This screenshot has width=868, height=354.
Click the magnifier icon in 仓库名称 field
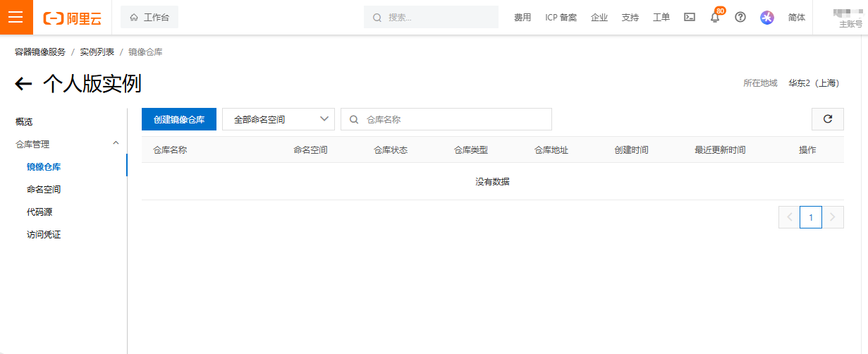(354, 119)
